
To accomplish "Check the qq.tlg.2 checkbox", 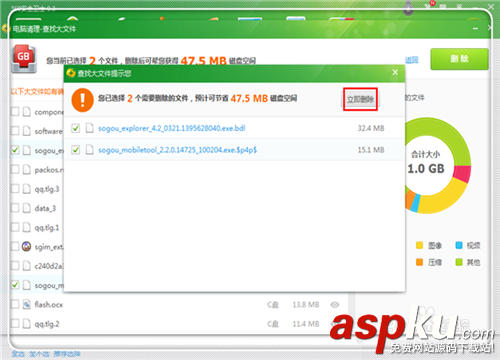I will [x=15, y=323].
